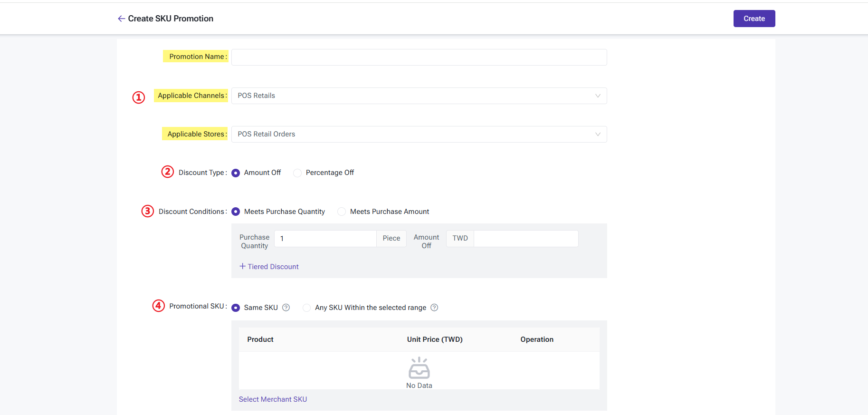Click help icon next to Same SKU
Viewport: 868px width, 415px height.
[x=286, y=308]
